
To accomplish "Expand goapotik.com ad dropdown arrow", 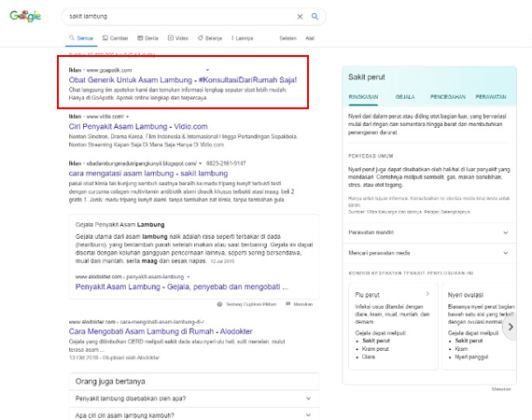I will pos(207,70).
